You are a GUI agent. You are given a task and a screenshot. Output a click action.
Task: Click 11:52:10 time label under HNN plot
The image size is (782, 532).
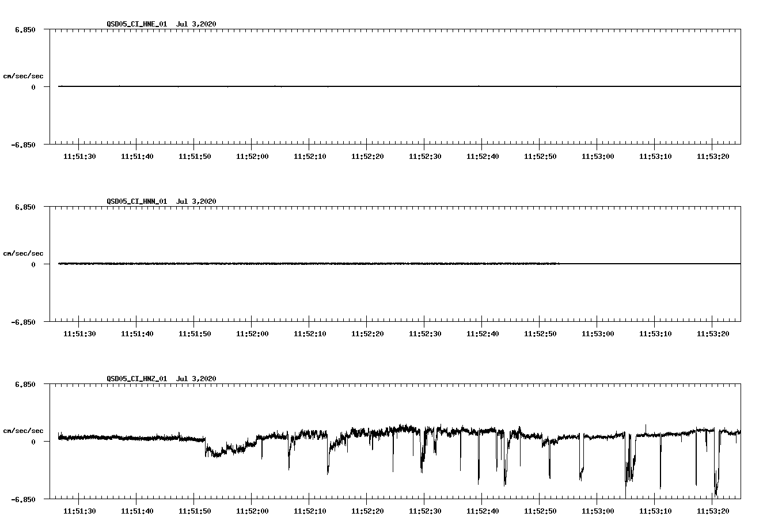coord(310,334)
